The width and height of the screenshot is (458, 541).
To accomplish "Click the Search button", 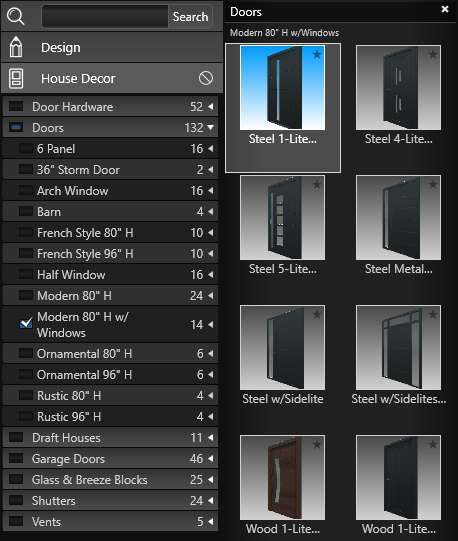I will pyautogui.click(x=190, y=17).
